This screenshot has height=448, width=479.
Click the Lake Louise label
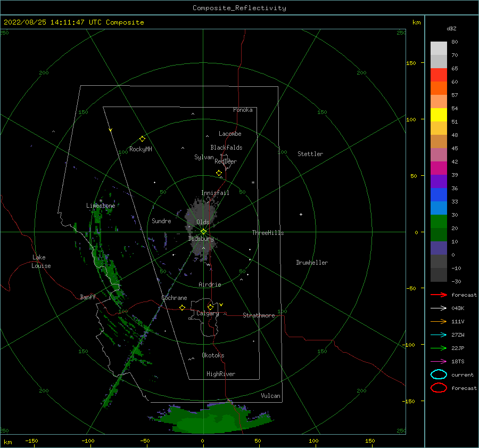point(41,262)
